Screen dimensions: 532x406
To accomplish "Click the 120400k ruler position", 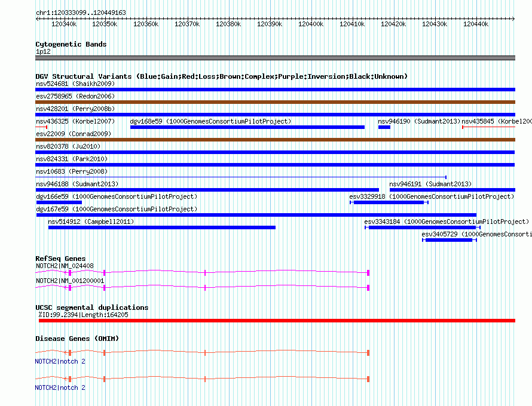I will (x=311, y=24).
